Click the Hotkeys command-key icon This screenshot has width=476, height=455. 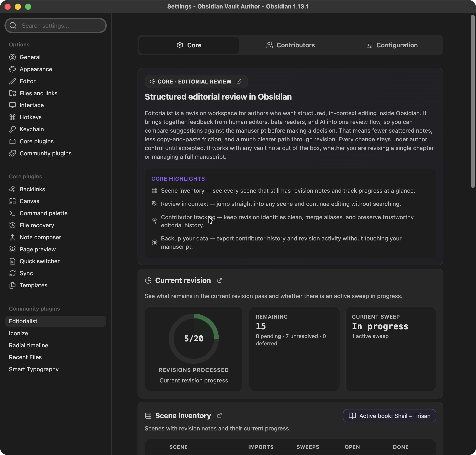12,117
